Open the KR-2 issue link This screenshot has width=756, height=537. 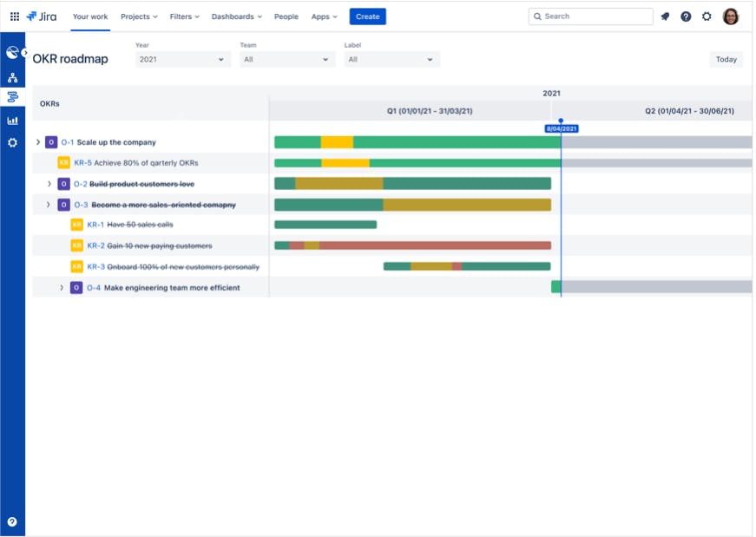[x=95, y=246]
